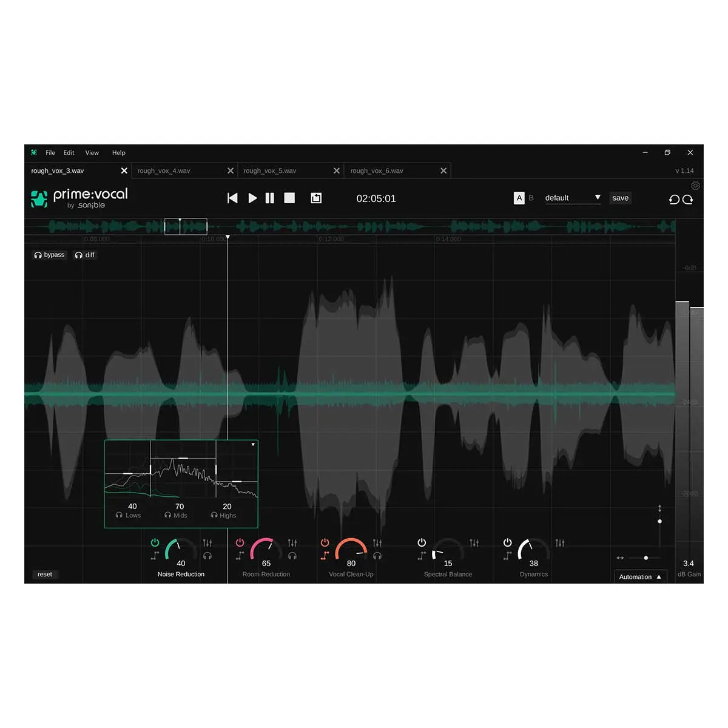Enable the Spectral Balance module power button
The height and width of the screenshot is (728, 728).
click(x=422, y=542)
